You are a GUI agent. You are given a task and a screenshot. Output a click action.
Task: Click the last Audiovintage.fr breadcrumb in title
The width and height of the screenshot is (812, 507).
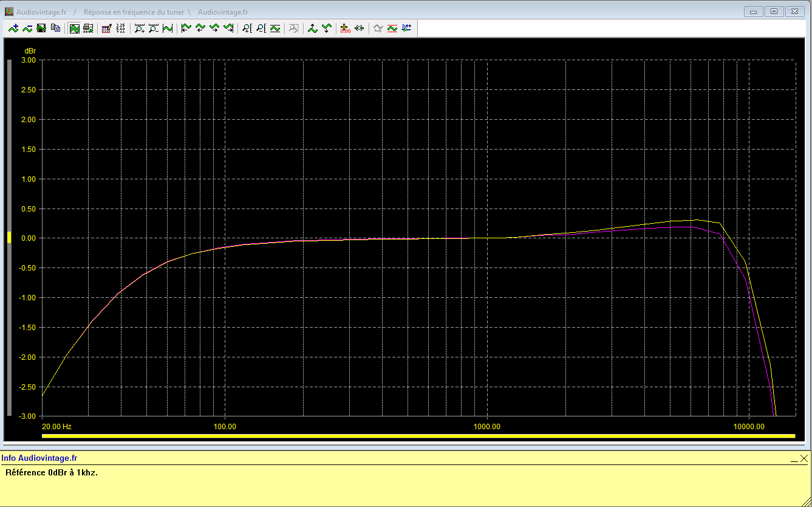222,12
